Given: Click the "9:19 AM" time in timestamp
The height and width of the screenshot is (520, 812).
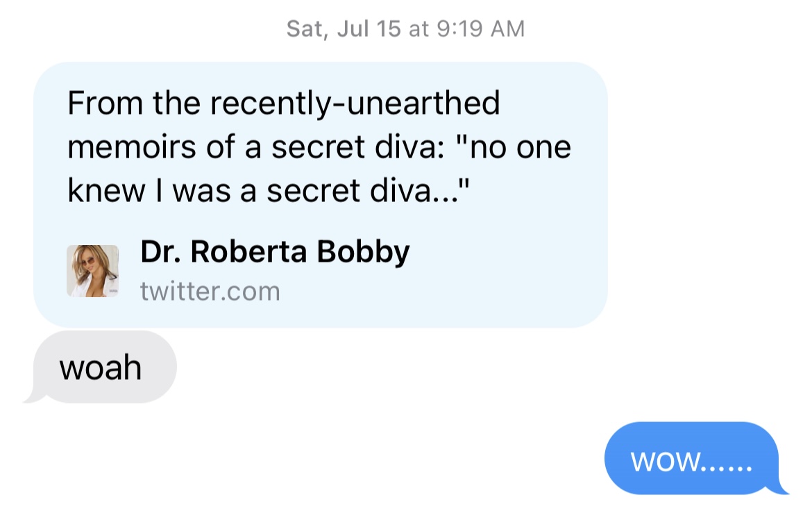Looking at the screenshot, I should 482,29.
